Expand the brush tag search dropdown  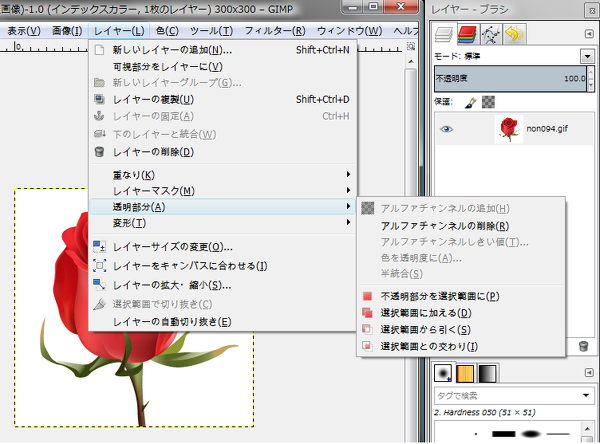point(587,396)
